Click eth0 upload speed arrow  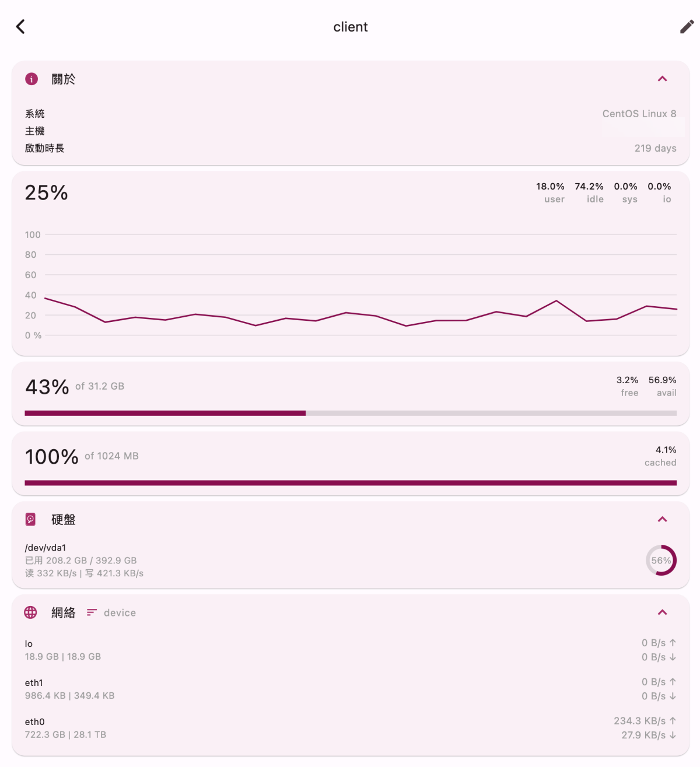(x=673, y=721)
